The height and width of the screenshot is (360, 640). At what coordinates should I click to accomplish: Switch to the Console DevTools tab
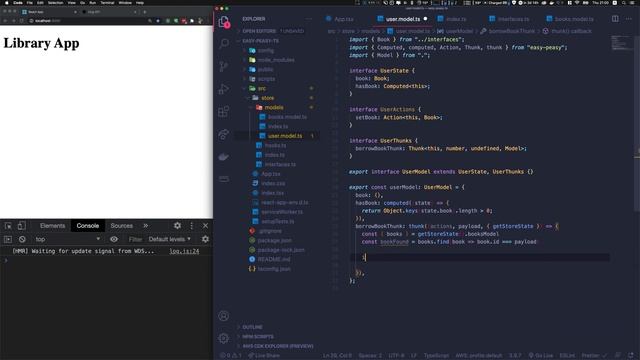[88, 226]
